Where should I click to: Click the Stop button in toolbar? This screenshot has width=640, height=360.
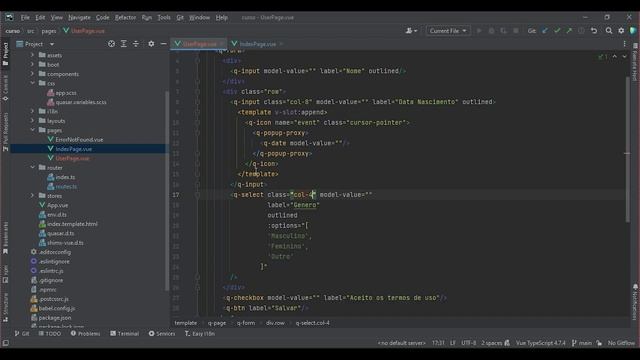[x=516, y=31]
